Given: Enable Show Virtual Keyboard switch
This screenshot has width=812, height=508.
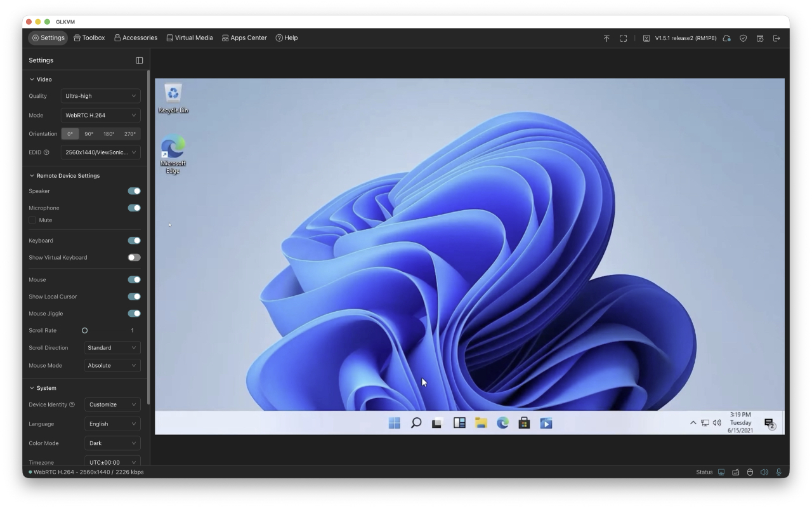Looking at the screenshot, I should point(134,258).
